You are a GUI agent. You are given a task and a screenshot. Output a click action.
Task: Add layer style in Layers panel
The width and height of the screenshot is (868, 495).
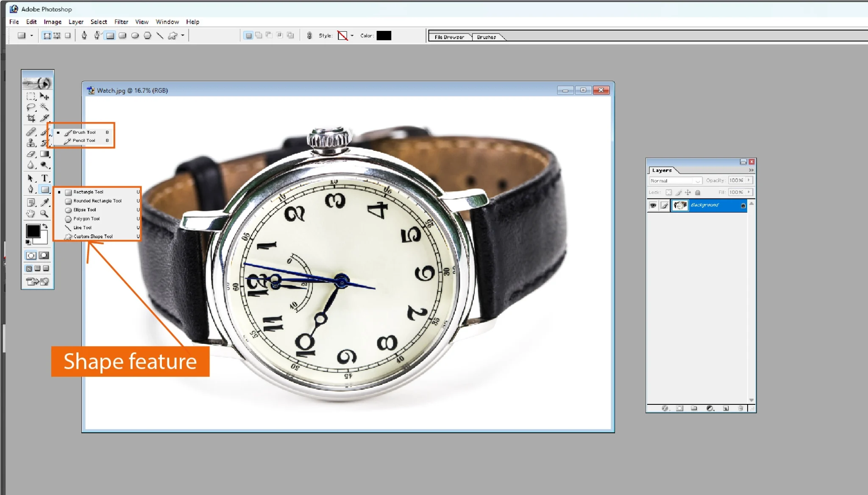click(x=665, y=408)
